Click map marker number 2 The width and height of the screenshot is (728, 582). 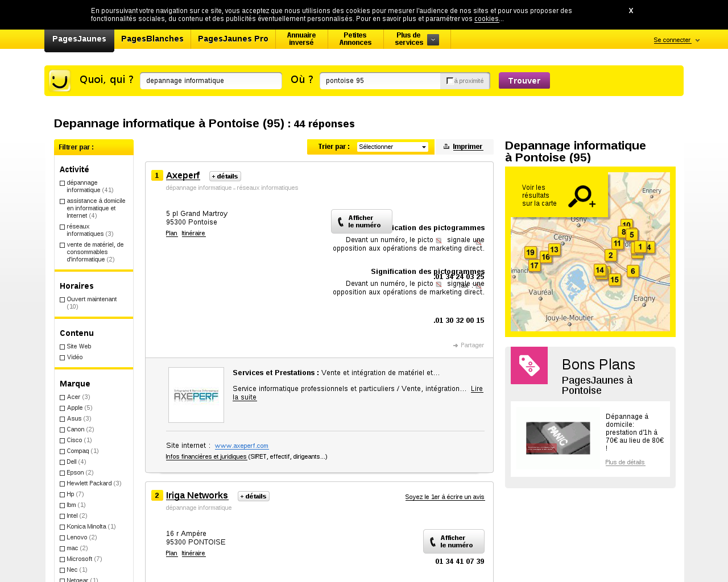(x=611, y=255)
